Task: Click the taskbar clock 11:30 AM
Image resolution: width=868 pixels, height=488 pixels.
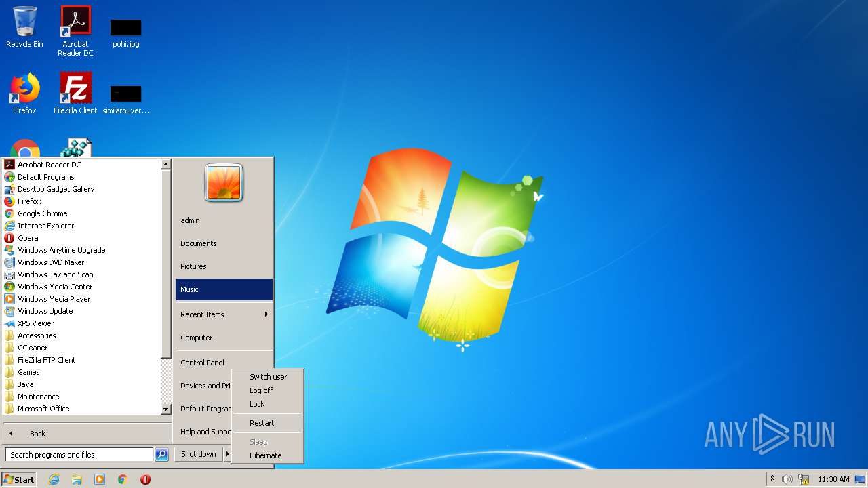Action: [833, 479]
